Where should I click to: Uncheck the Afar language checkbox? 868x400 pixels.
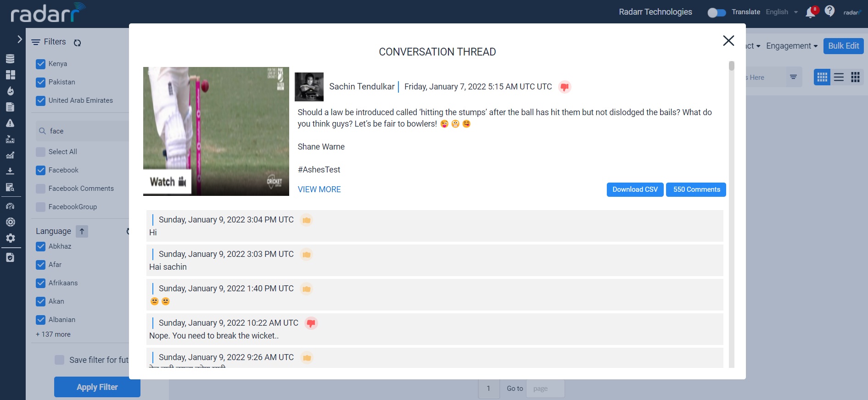pos(41,265)
